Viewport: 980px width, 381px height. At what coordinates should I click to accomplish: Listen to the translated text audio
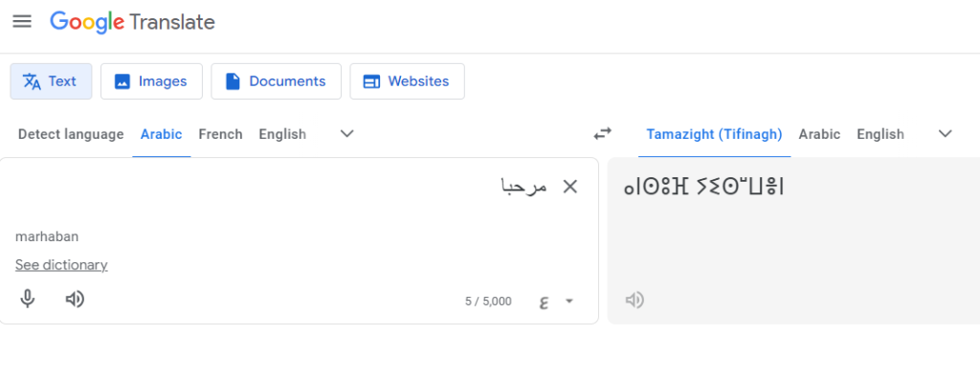[x=635, y=301]
